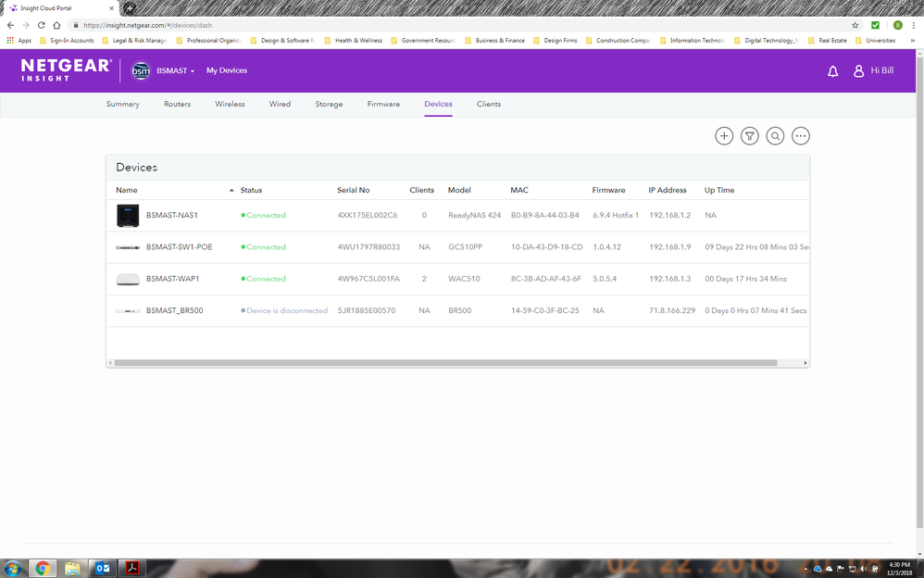Switch to the Wireless tab
The image size is (924, 578).
tap(230, 105)
